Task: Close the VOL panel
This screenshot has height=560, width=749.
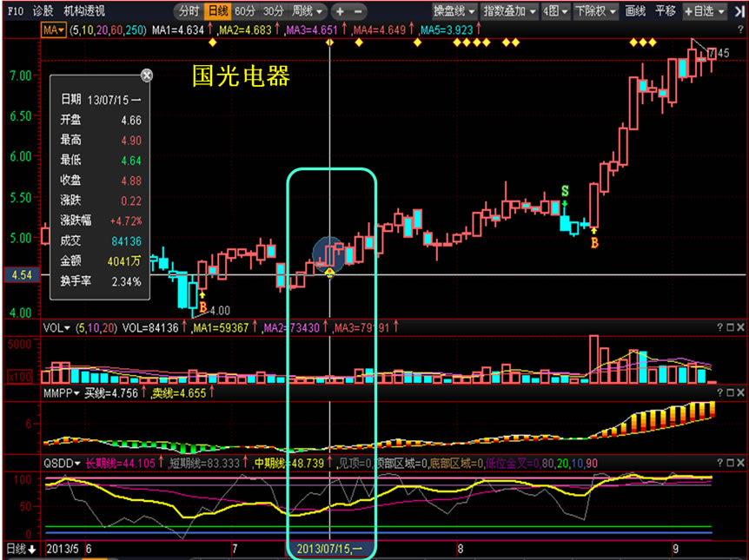Action: click(x=740, y=327)
